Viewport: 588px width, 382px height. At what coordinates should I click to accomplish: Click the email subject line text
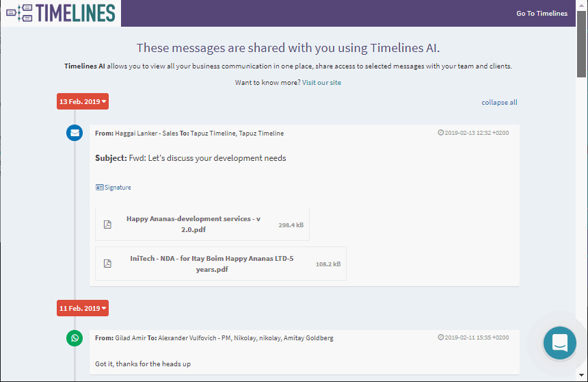pos(191,158)
